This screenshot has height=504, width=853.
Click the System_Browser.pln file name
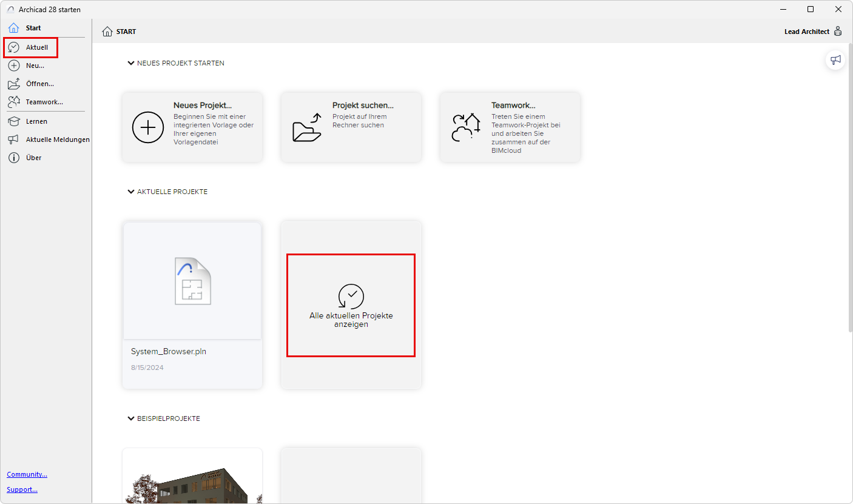coord(169,352)
